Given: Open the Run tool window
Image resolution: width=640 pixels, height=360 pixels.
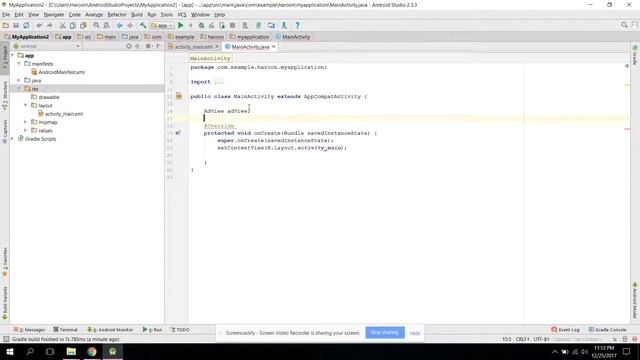Looking at the screenshot, I should [152, 330].
